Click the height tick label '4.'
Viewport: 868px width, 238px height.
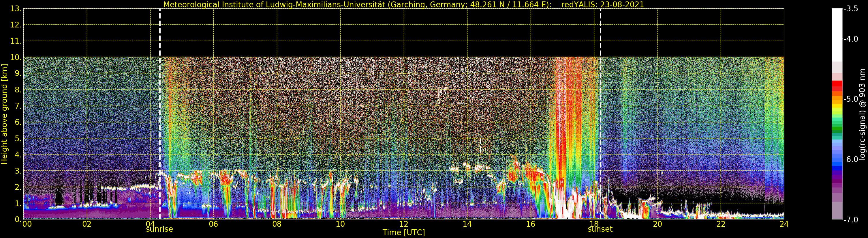point(18,155)
